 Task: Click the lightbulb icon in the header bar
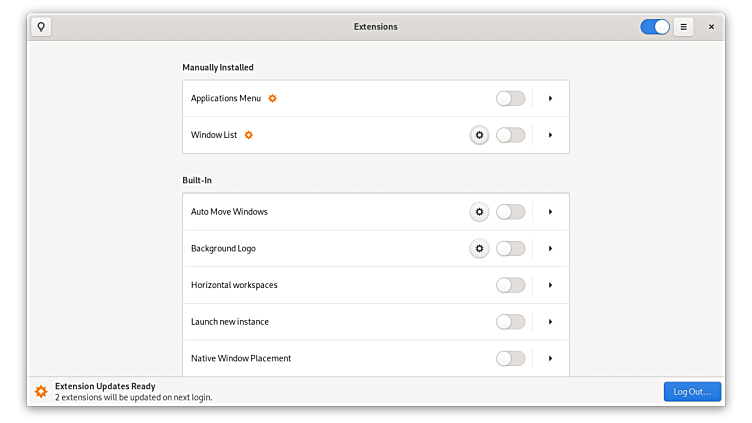[41, 27]
